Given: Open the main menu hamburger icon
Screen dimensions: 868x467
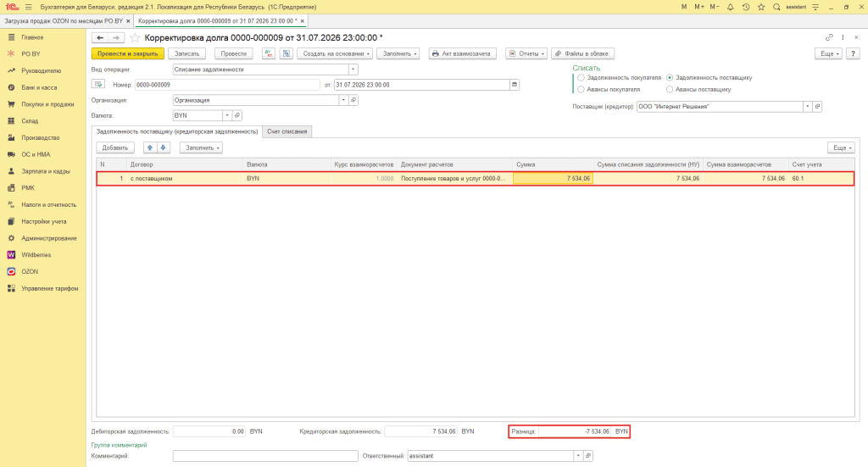Looking at the screenshot, I should point(28,7).
